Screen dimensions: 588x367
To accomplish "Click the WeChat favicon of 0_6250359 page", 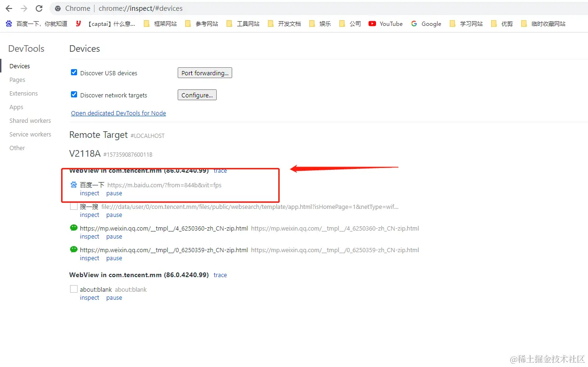I will (x=74, y=250).
